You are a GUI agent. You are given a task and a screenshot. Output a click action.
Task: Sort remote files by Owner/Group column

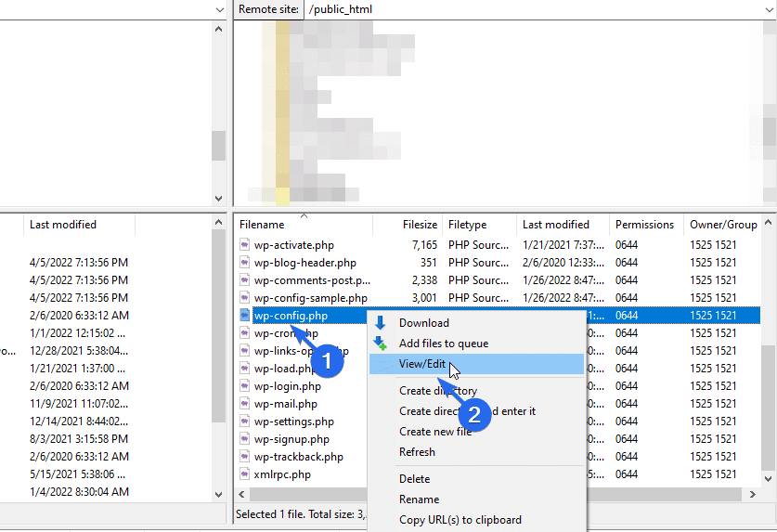(723, 225)
